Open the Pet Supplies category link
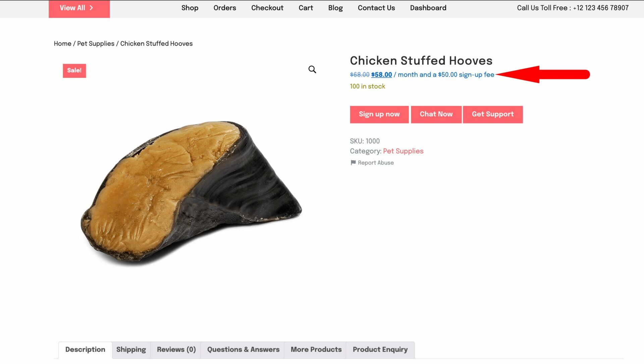 (403, 151)
